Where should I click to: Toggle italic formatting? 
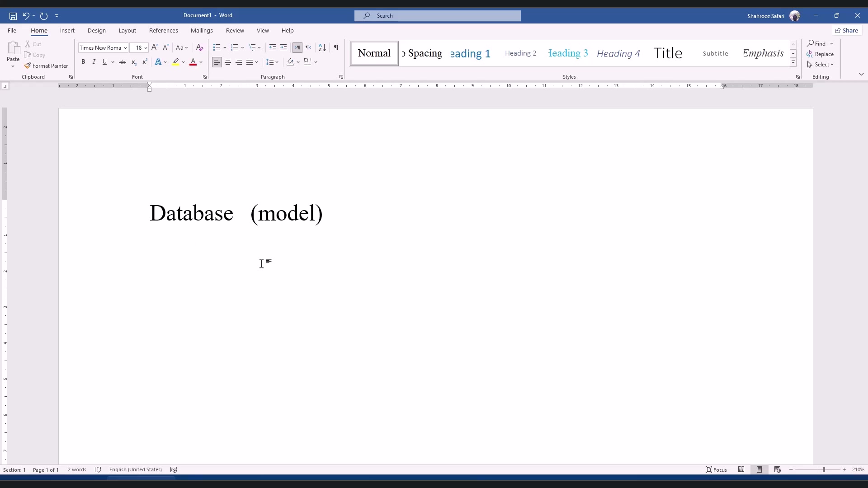click(x=94, y=62)
